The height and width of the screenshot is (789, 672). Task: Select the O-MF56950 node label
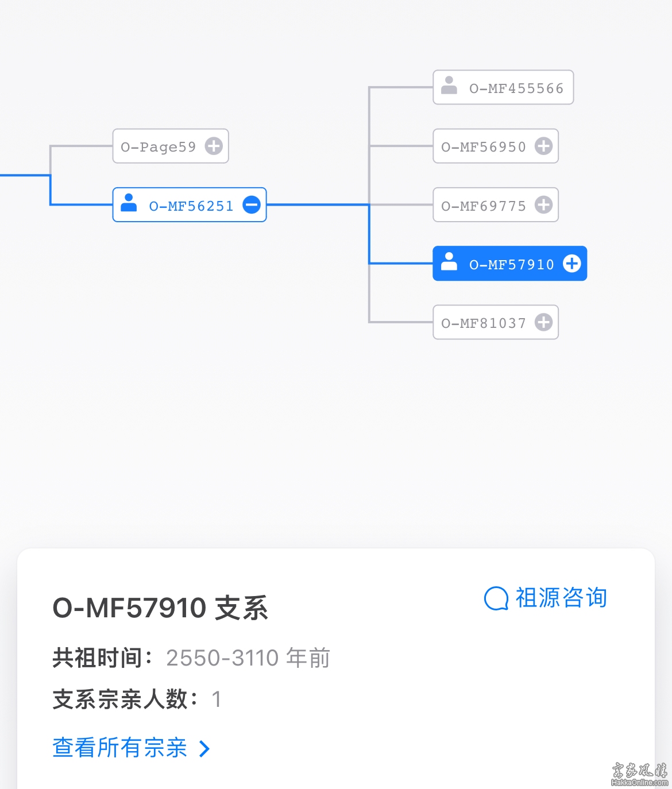pyautogui.click(x=484, y=147)
